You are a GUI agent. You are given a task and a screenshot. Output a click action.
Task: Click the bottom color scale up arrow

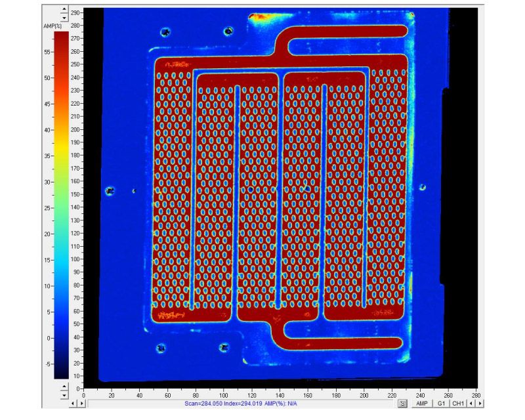click(x=63, y=388)
